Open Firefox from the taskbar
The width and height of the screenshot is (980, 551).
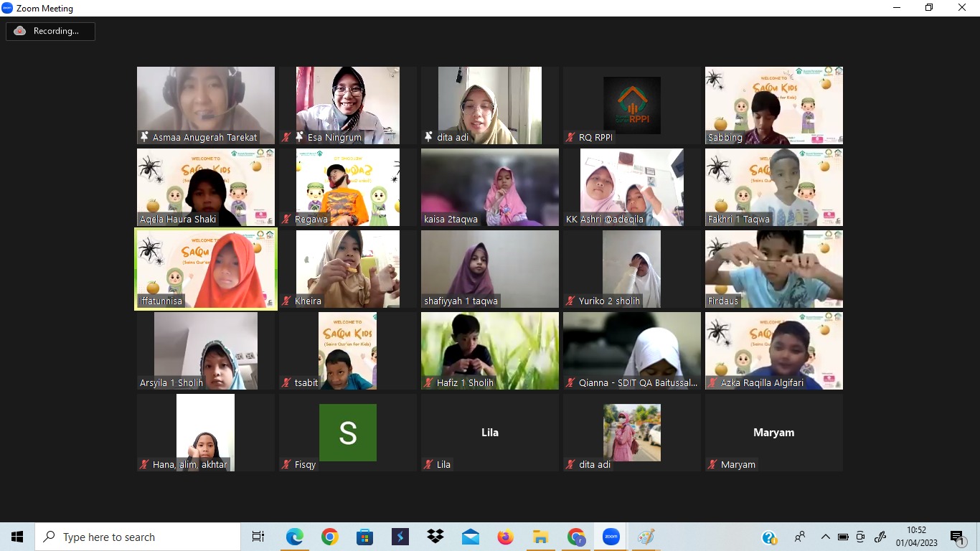tap(506, 537)
